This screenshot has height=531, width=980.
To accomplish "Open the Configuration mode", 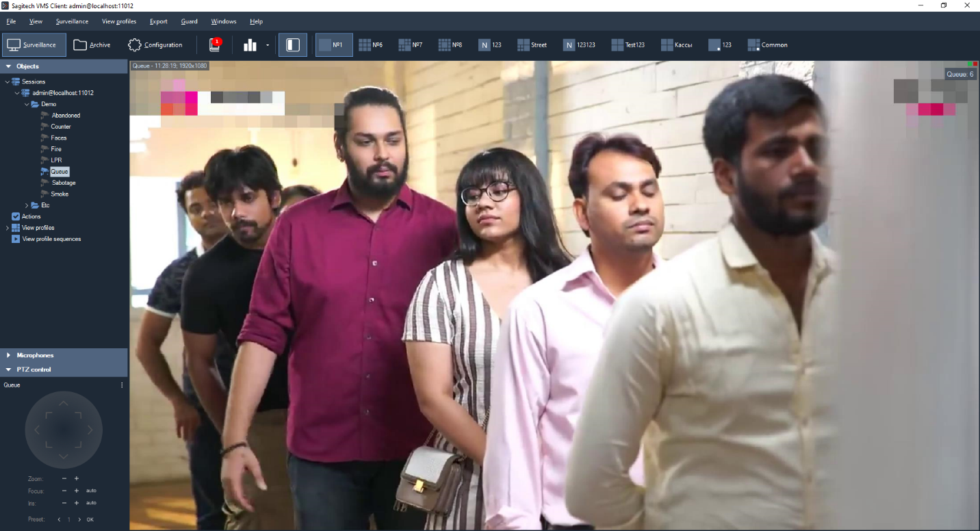I will coord(155,45).
